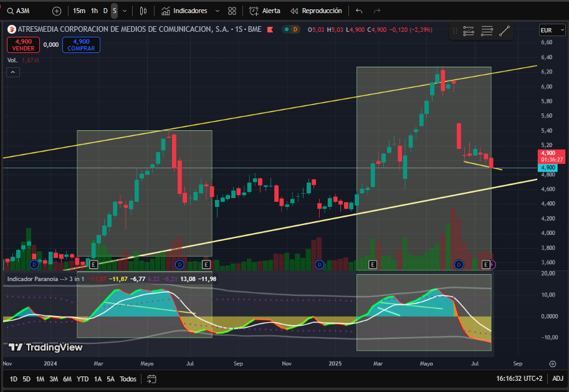Collapse the indicator legend chevron
The width and height of the screenshot is (569, 392).
coord(12,72)
